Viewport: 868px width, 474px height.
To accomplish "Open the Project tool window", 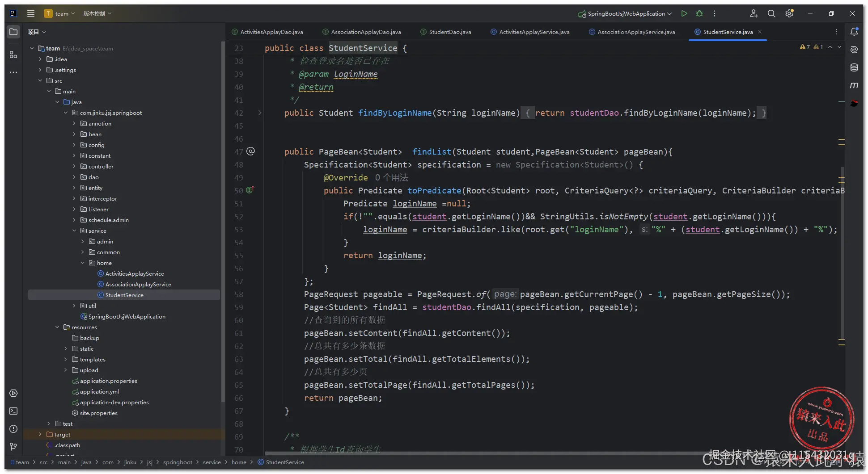I will [x=13, y=32].
